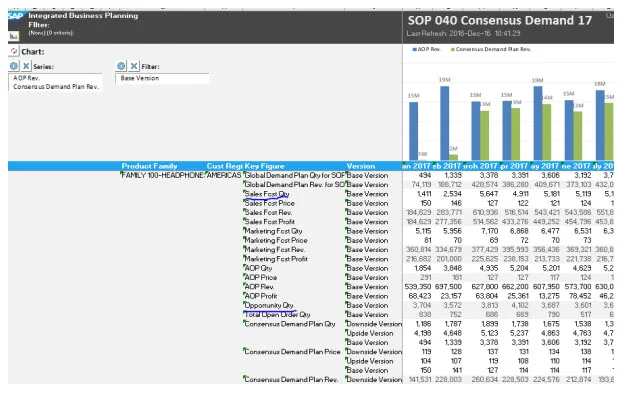
Task: Select the Marketing Fcst Price key figure
Action: [276, 240]
